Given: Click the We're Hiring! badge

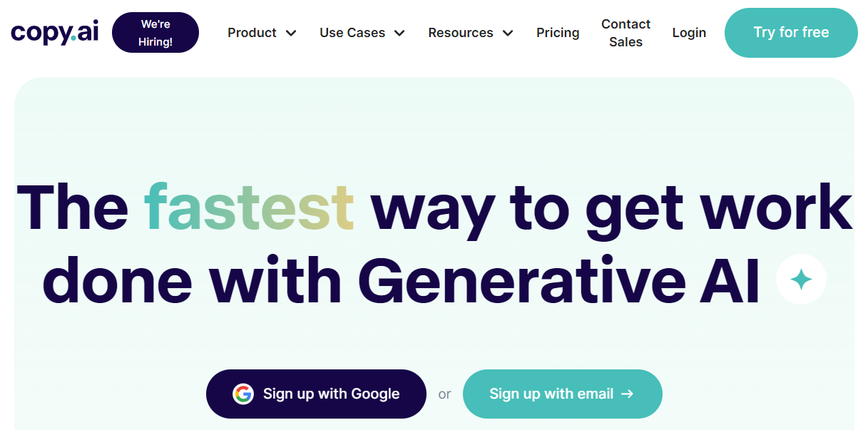Looking at the screenshot, I should click(155, 33).
